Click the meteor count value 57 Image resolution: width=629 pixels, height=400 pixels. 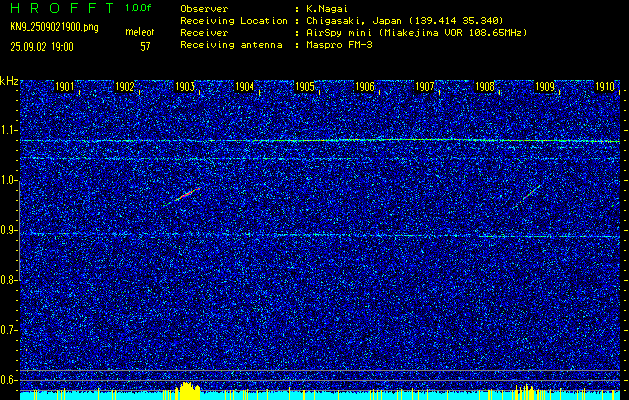click(145, 47)
